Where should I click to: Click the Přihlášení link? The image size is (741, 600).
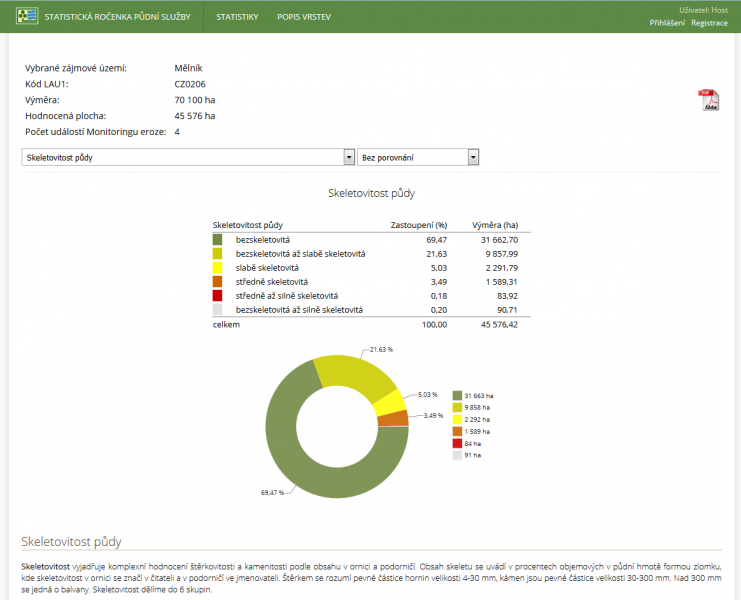point(667,22)
